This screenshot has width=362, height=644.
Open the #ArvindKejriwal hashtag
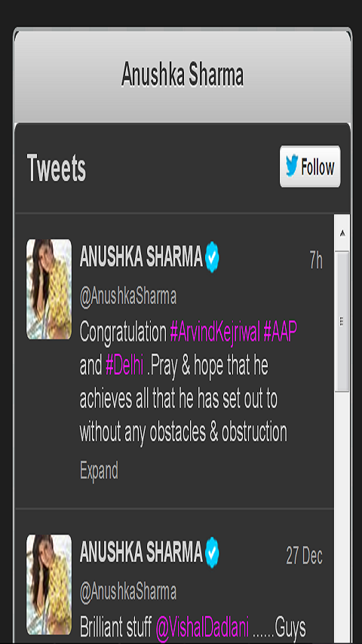(215, 333)
